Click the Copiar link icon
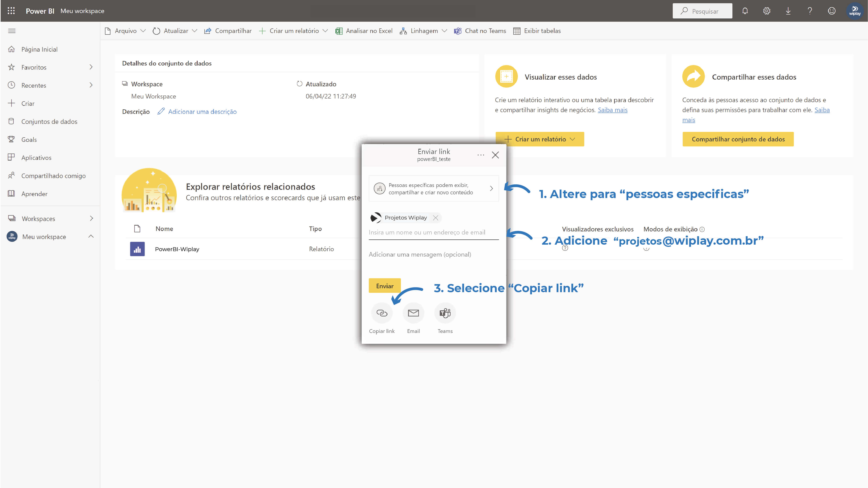Image resolution: width=868 pixels, height=488 pixels. (x=381, y=313)
